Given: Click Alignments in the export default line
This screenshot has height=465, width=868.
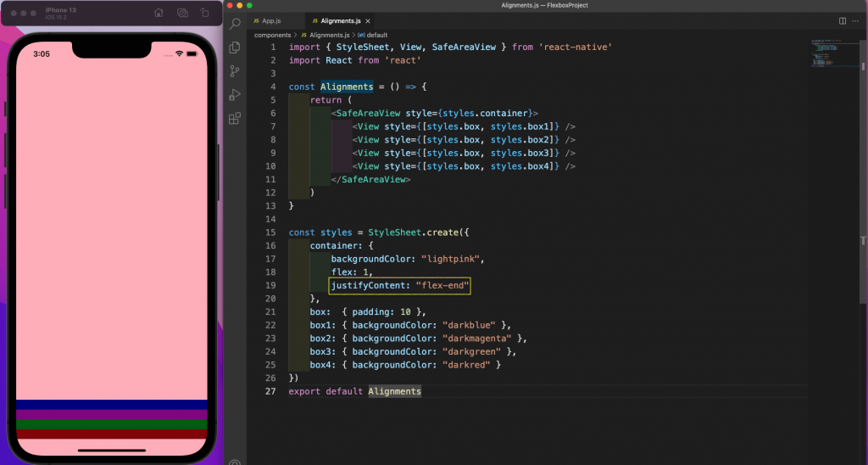Looking at the screenshot, I should (395, 391).
